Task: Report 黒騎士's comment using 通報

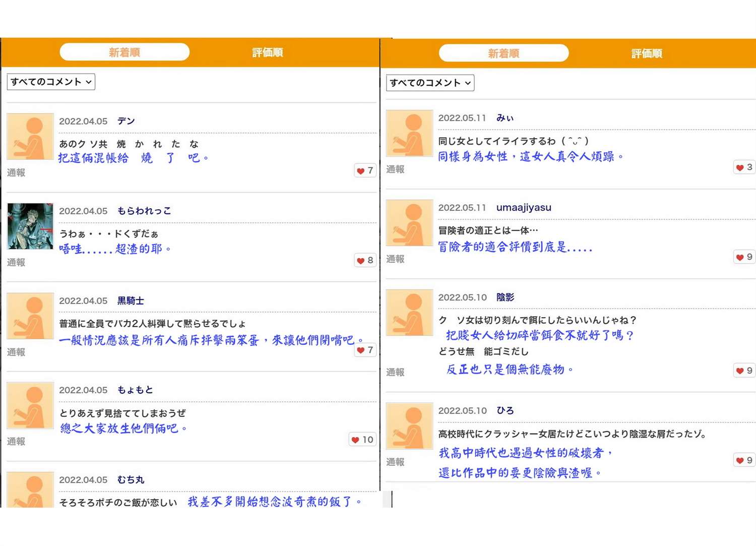Action: (16, 352)
